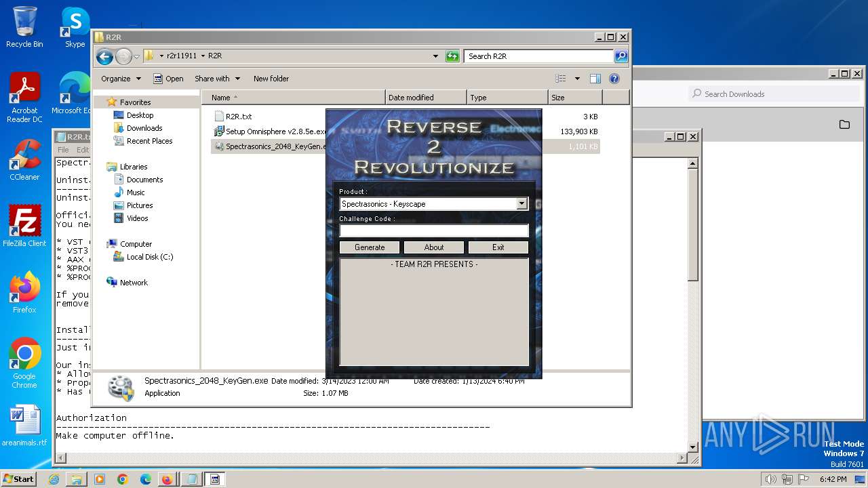Sort files by the Size column header

tap(575, 98)
